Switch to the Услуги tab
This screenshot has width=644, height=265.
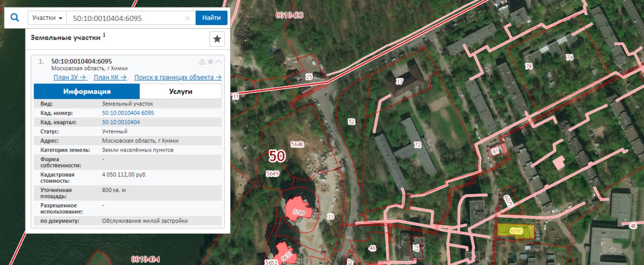coord(180,92)
